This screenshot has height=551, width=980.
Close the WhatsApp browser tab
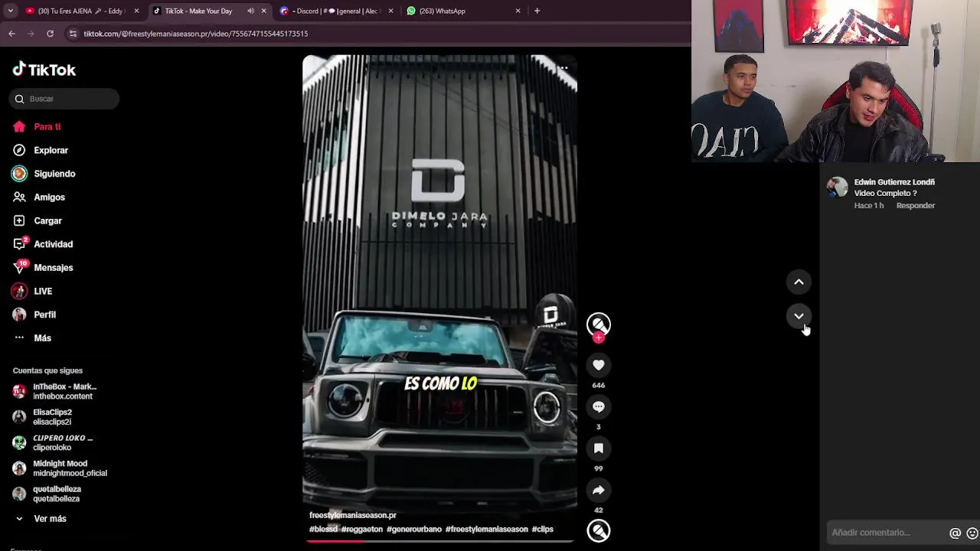(x=518, y=11)
